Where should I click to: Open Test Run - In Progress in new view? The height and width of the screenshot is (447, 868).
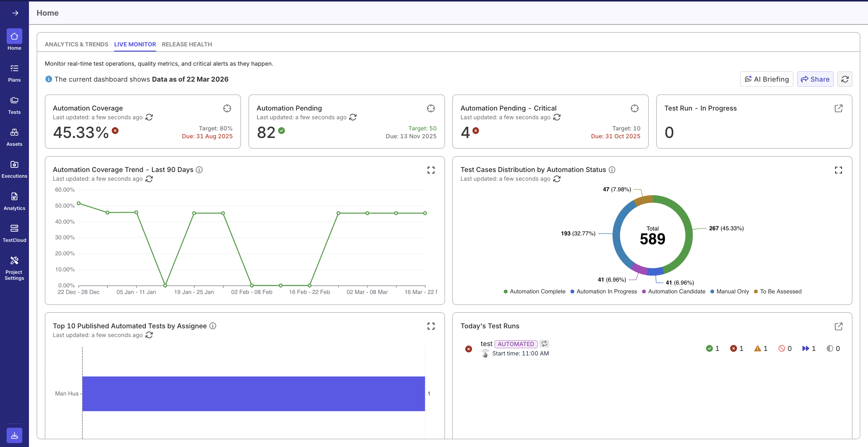839,108
